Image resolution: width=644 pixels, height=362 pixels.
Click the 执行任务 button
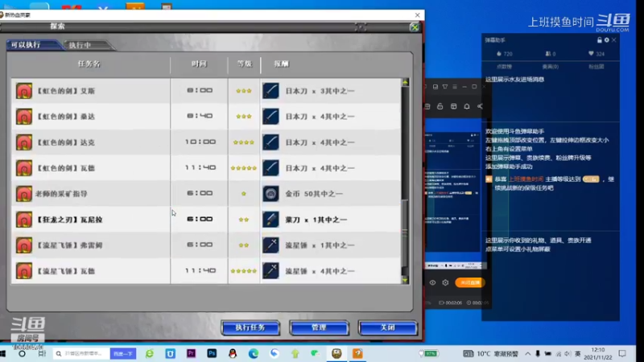[x=250, y=327]
